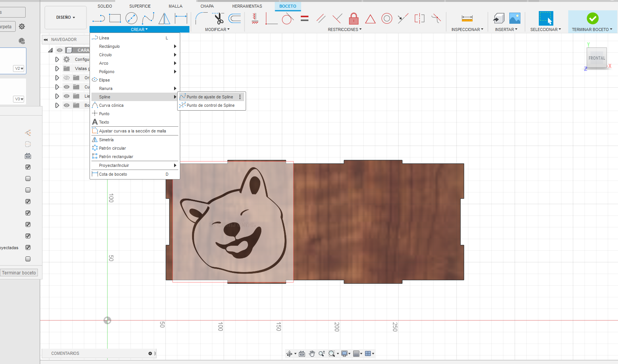Viewport: 618px width, 364px height.
Task: Choose the Trim scissors tool
Action: (219, 18)
